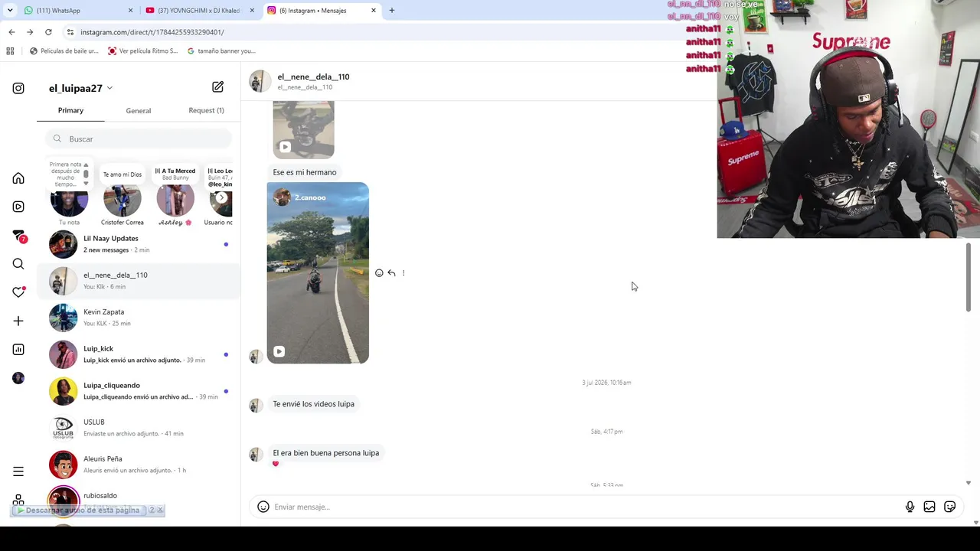Open the Aleuris Peña conversation
The height and width of the screenshot is (551, 980).
[x=139, y=465]
